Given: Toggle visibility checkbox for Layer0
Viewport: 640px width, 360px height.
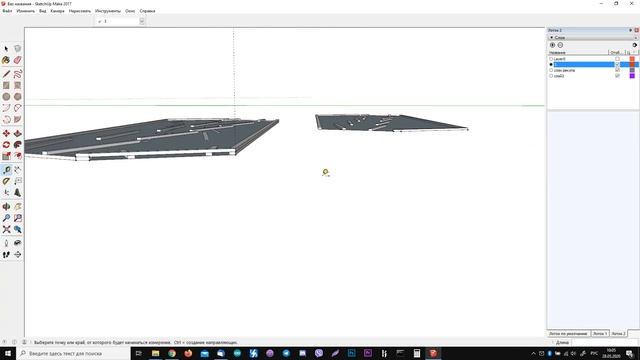Looking at the screenshot, I should pyautogui.click(x=617, y=59).
